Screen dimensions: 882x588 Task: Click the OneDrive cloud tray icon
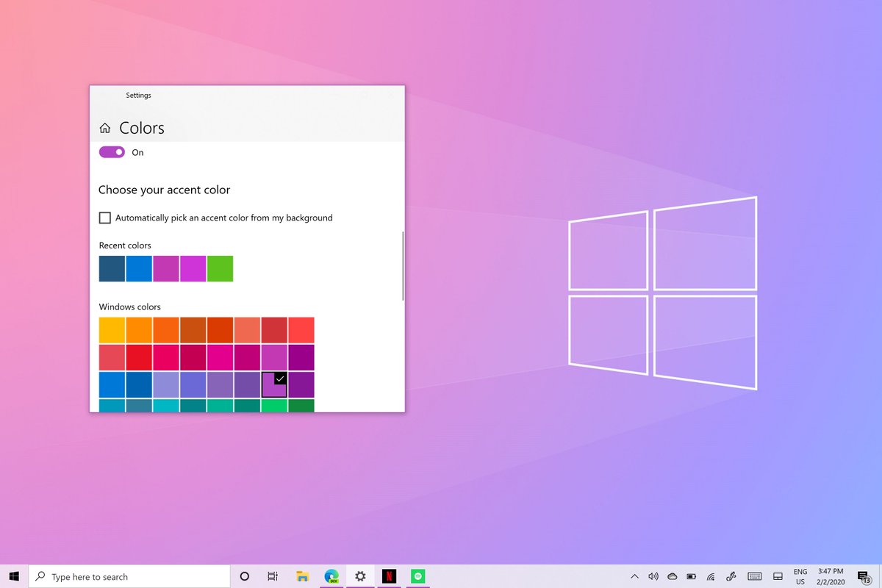672,576
